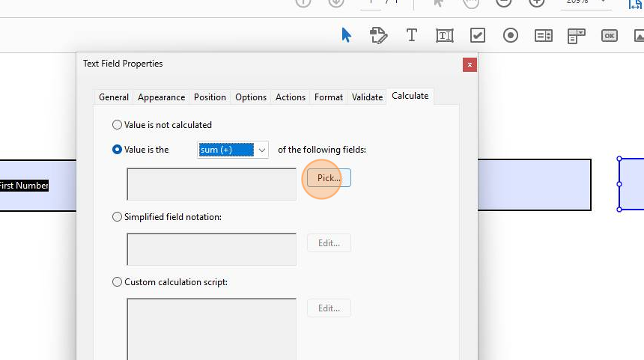Open the sum (+) operation dropdown
Viewport: 644px width, 360px height.
233,150
